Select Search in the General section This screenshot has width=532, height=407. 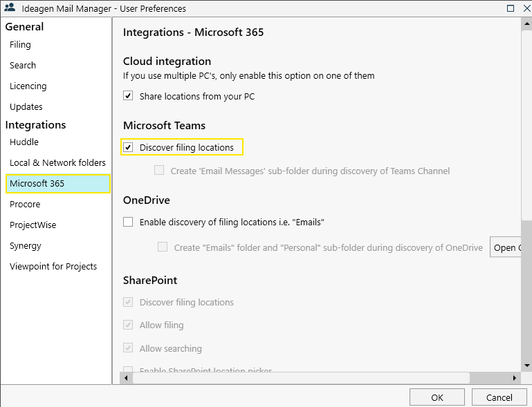point(23,66)
